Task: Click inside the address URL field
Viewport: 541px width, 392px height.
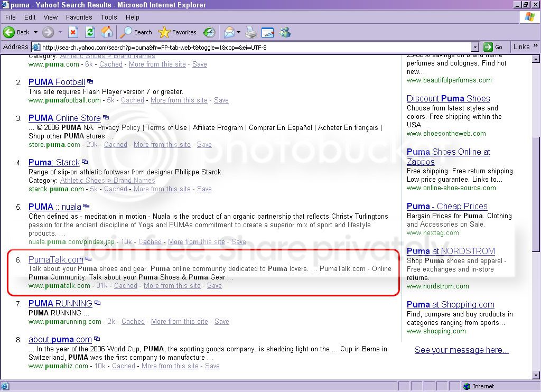Action: (255, 47)
